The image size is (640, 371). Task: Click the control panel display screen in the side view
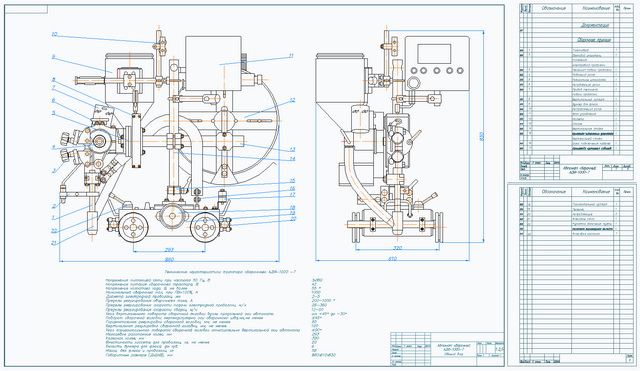click(x=434, y=54)
